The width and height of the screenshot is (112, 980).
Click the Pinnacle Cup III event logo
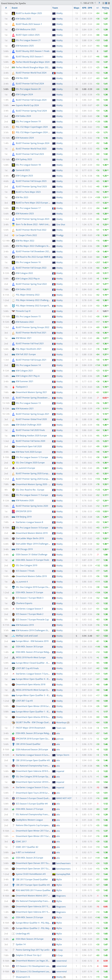point(13,311)
